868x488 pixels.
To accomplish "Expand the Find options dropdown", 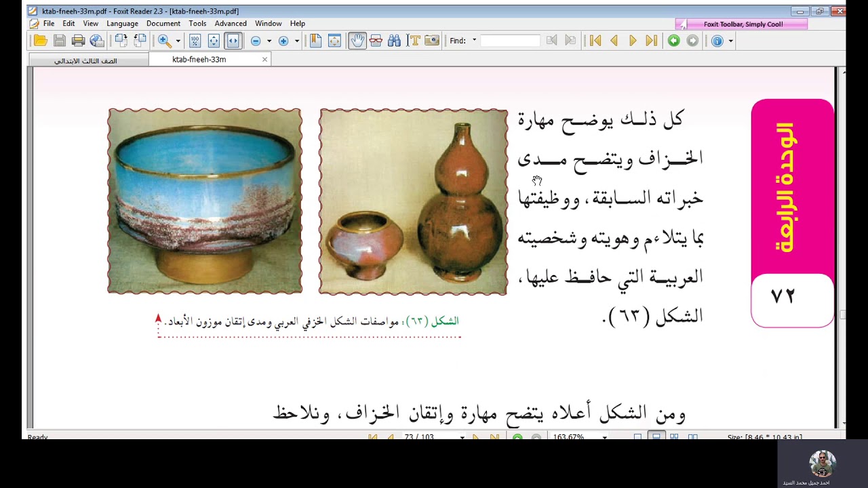I will (x=474, y=41).
